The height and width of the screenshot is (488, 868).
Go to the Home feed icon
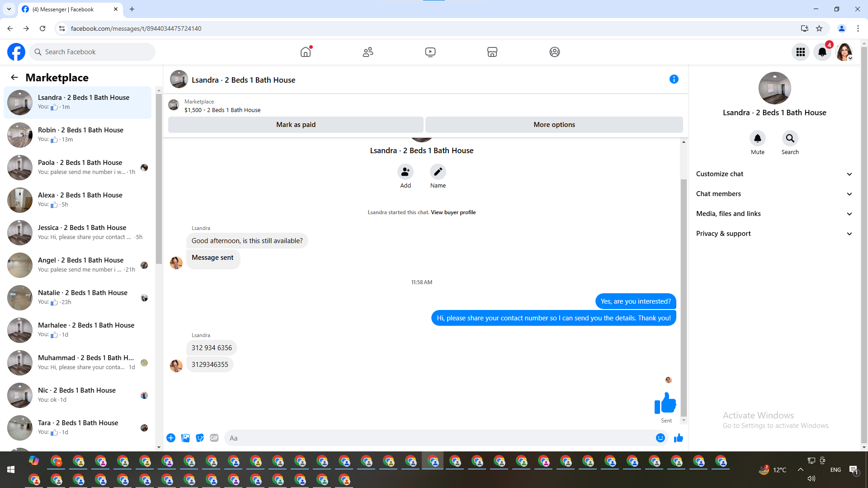point(306,52)
